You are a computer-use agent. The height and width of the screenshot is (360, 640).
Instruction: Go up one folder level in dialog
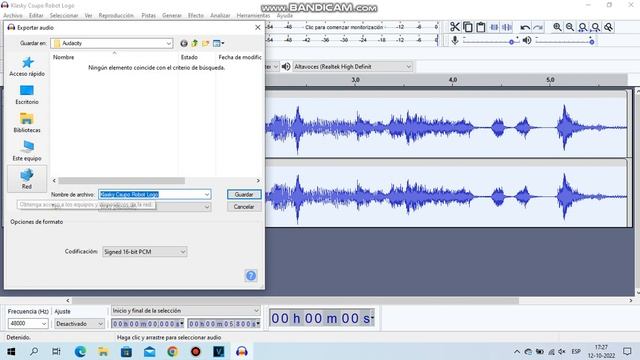coord(195,43)
